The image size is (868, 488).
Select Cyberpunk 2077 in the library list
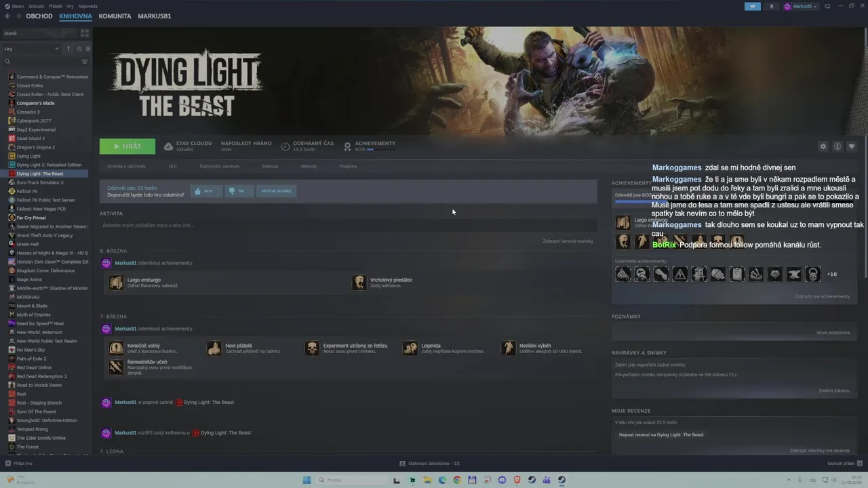pos(34,121)
